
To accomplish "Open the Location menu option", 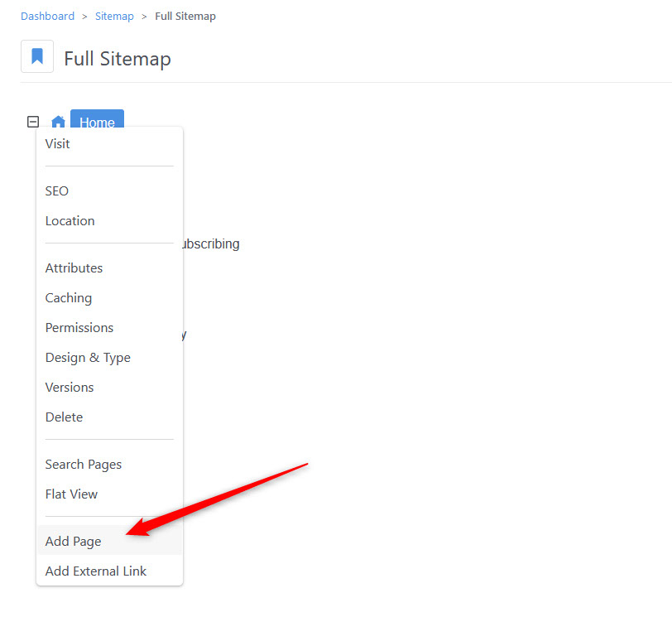I will (70, 220).
